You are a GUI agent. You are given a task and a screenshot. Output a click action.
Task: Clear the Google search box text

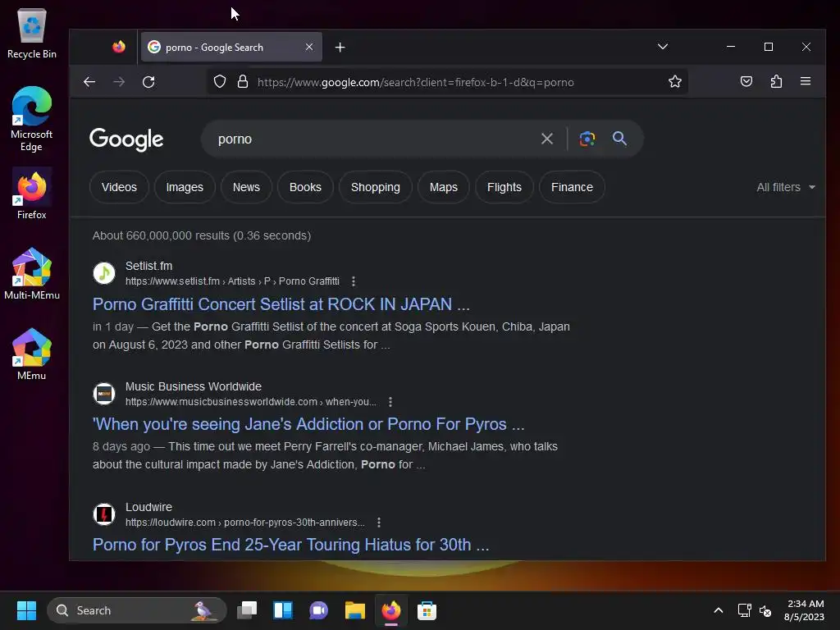(547, 139)
